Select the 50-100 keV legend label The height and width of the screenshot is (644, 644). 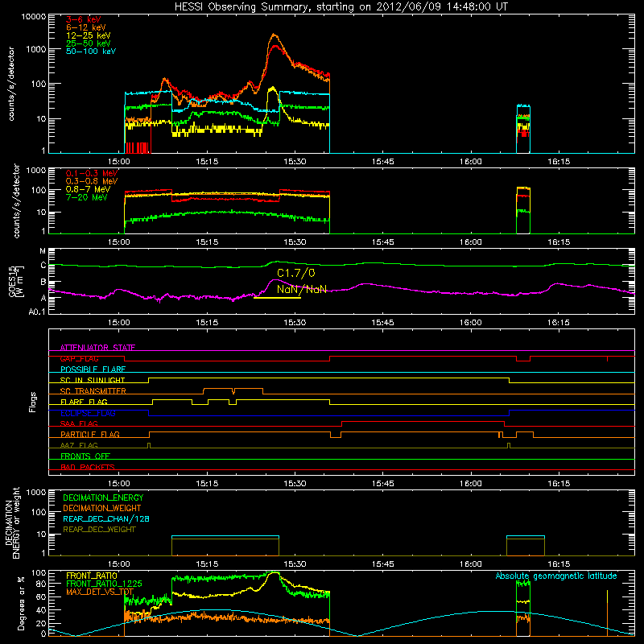coord(91,52)
